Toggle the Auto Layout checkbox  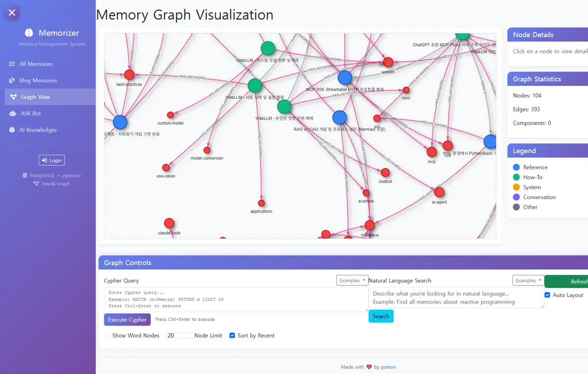click(547, 295)
